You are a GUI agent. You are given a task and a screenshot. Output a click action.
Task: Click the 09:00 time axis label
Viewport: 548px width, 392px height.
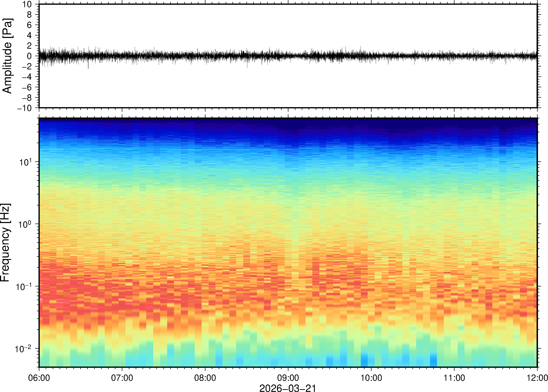click(x=288, y=378)
